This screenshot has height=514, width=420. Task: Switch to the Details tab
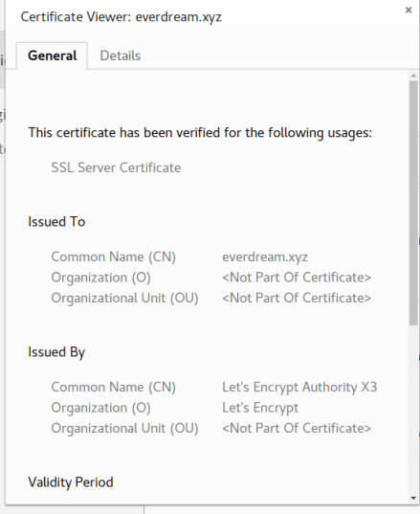(x=121, y=56)
